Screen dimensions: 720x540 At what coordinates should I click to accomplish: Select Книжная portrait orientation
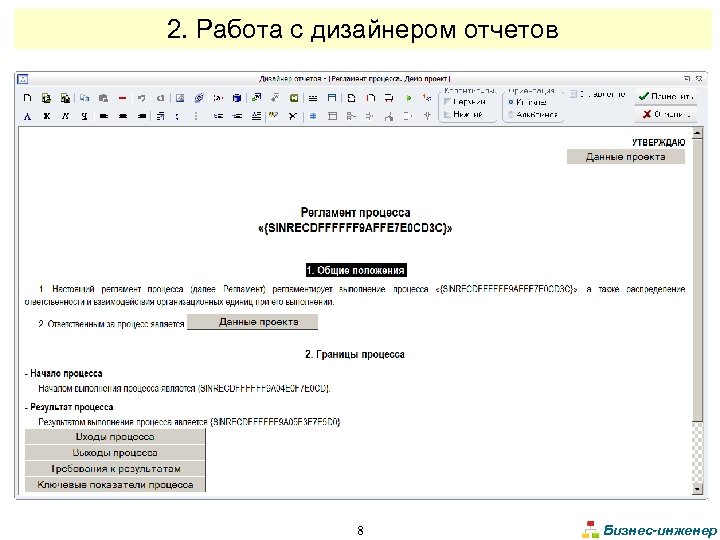coord(511,102)
